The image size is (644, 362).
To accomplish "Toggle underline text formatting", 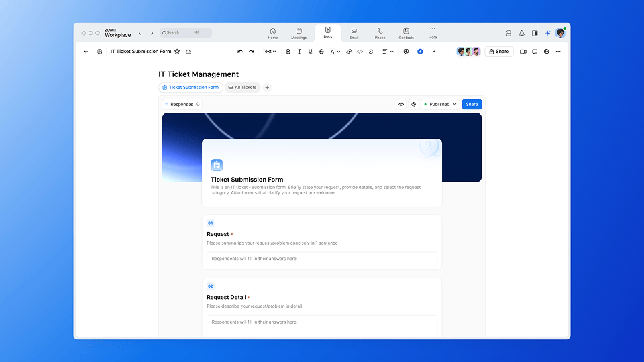I will (x=310, y=52).
